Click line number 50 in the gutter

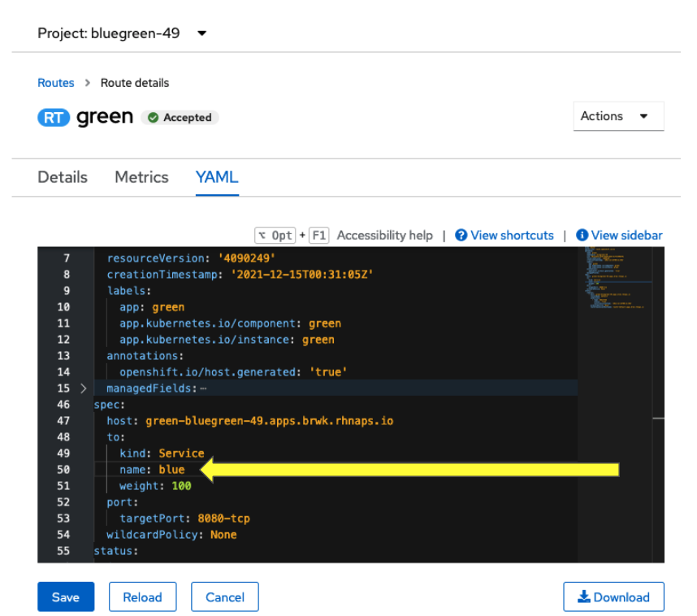click(x=63, y=470)
